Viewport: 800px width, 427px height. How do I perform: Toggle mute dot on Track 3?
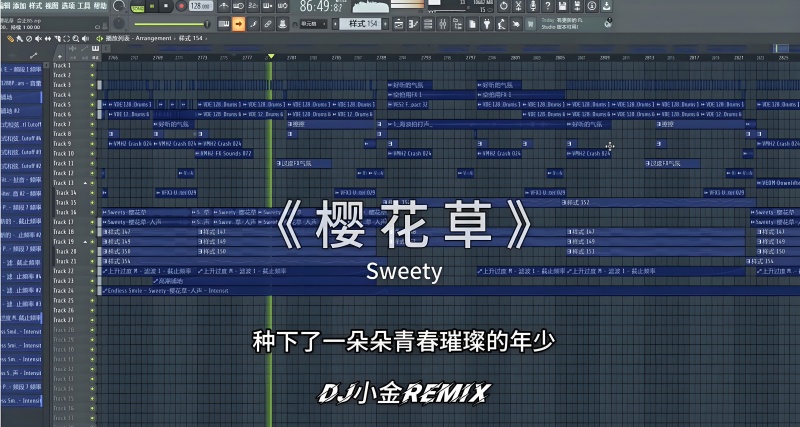(92, 85)
